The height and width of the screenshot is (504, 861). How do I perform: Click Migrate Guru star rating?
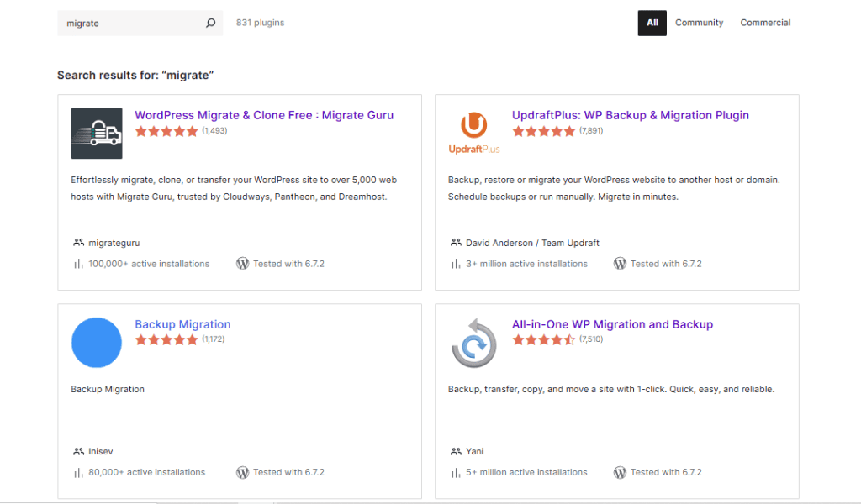coord(166,131)
